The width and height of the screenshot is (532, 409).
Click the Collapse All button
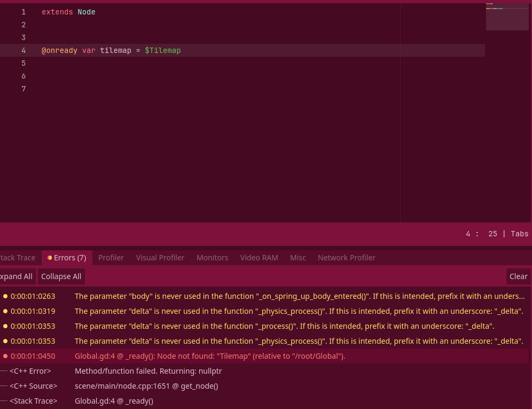(61, 276)
